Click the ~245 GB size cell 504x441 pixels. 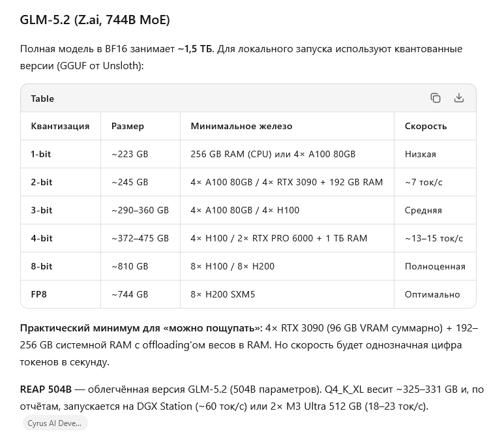[x=130, y=182]
